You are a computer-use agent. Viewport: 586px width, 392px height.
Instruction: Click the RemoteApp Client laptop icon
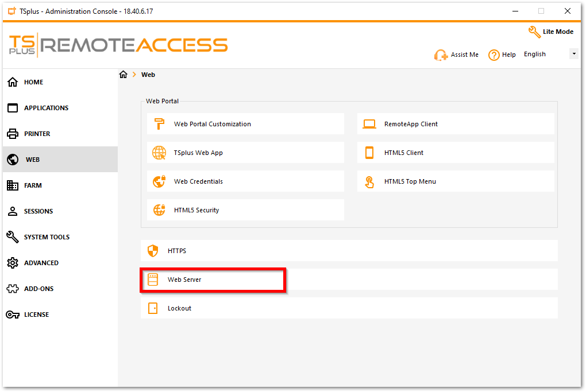(369, 124)
